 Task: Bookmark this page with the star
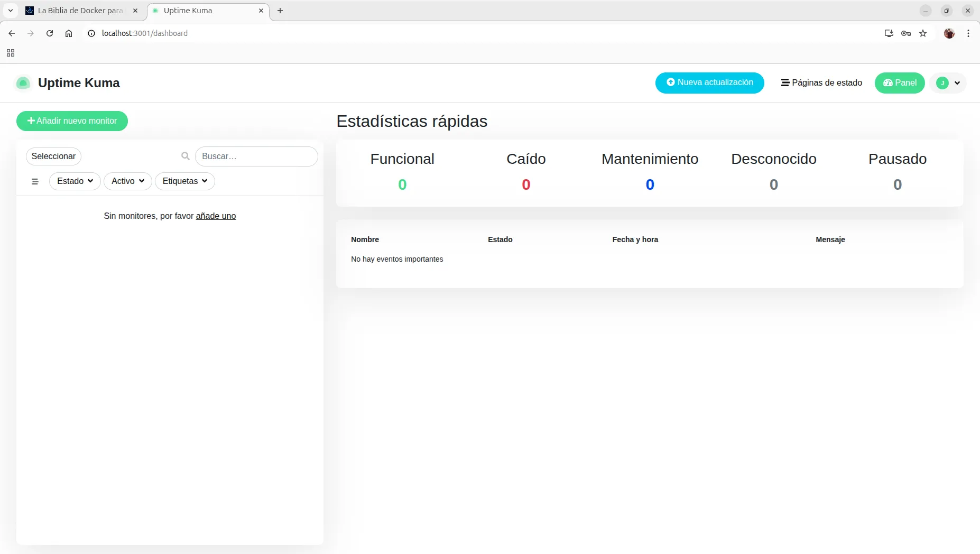click(x=923, y=33)
